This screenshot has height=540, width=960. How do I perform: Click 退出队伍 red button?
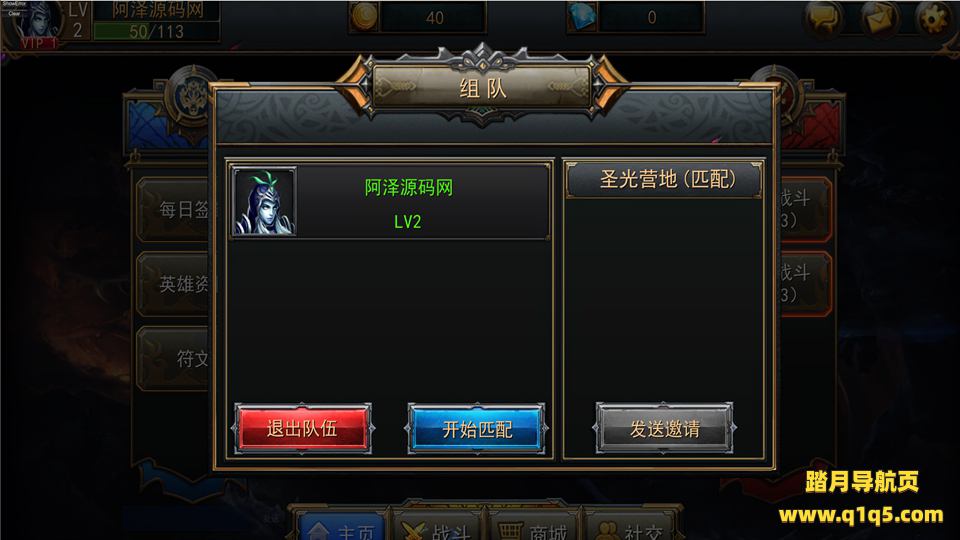302,428
